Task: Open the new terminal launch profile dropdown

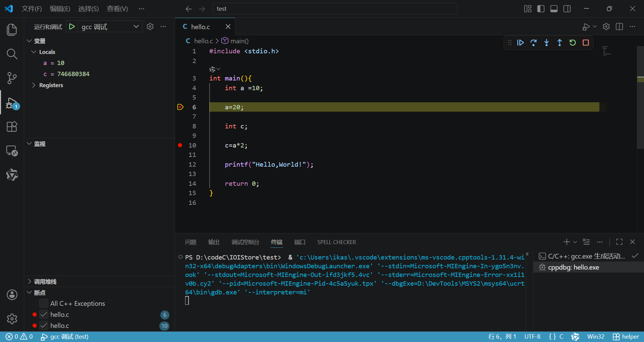Action: pyautogui.click(x=575, y=242)
